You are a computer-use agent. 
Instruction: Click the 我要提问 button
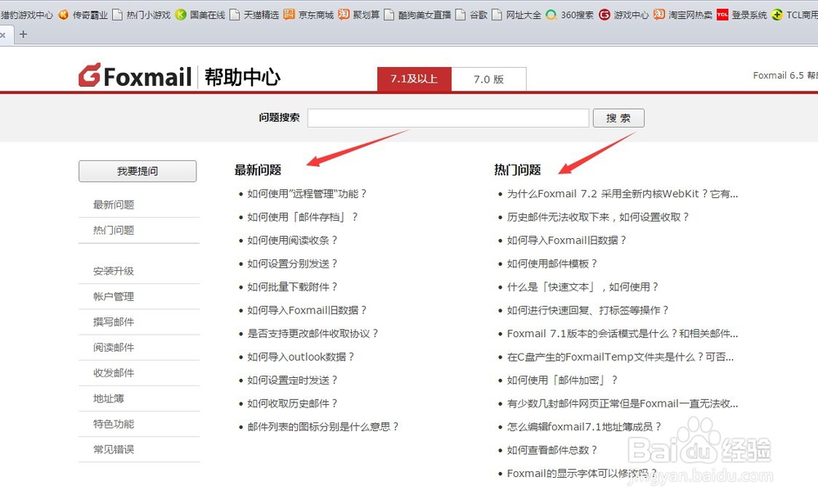pyautogui.click(x=137, y=171)
